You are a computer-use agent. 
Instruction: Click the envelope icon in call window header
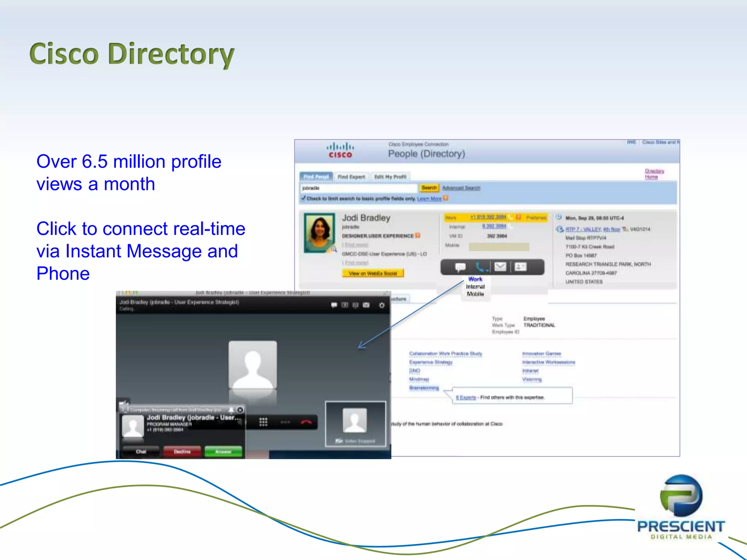(x=366, y=305)
